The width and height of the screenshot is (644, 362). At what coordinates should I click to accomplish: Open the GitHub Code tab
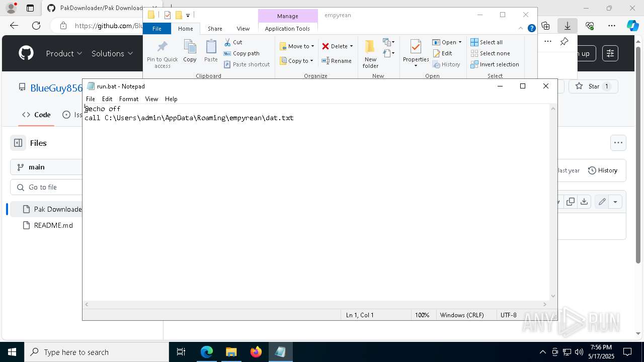coord(36,115)
